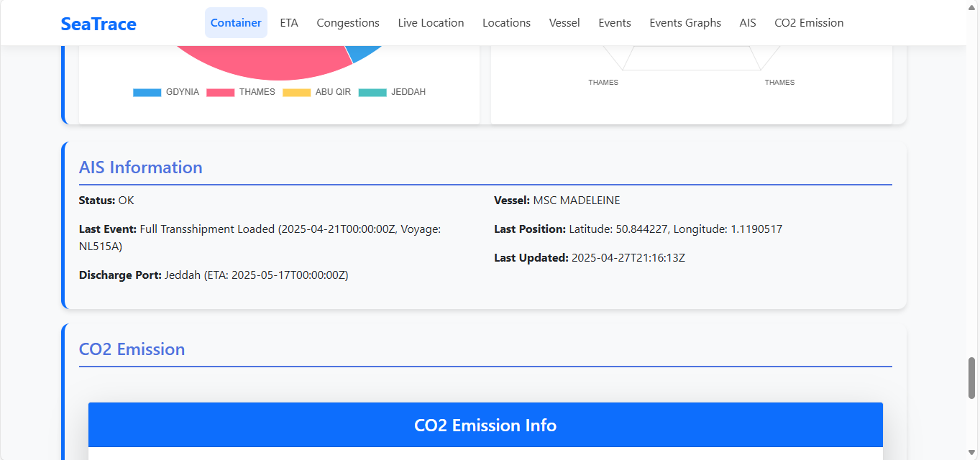980x460 pixels.
Task: Click the Last Event transshipment text
Action: point(260,238)
